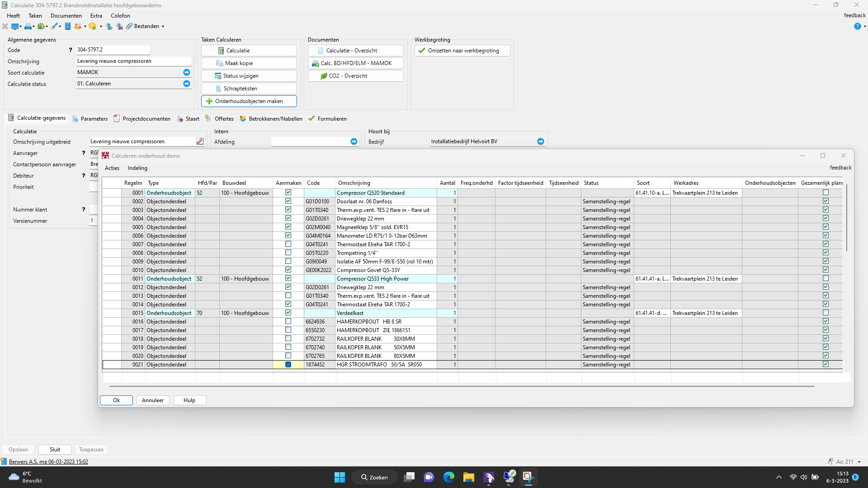The width and height of the screenshot is (868, 488).
Task: Toggle Gezamenlijk plan checkbox for row 0001
Action: click(826, 193)
